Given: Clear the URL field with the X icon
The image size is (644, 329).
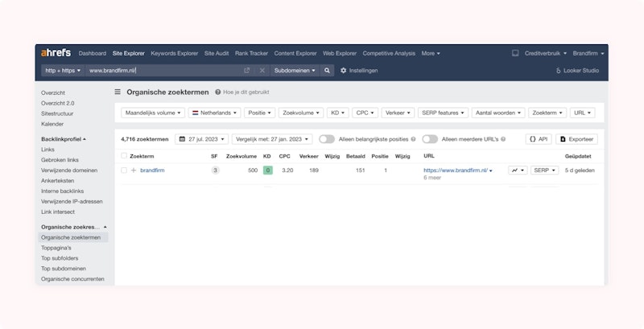Looking at the screenshot, I should pyautogui.click(x=262, y=71).
